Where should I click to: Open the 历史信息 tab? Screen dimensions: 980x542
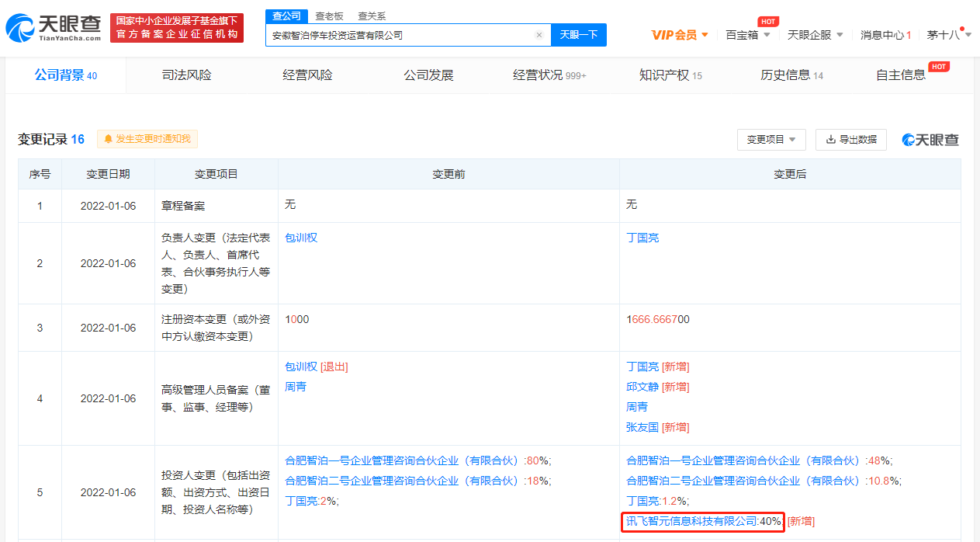pyautogui.click(x=791, y=75)
